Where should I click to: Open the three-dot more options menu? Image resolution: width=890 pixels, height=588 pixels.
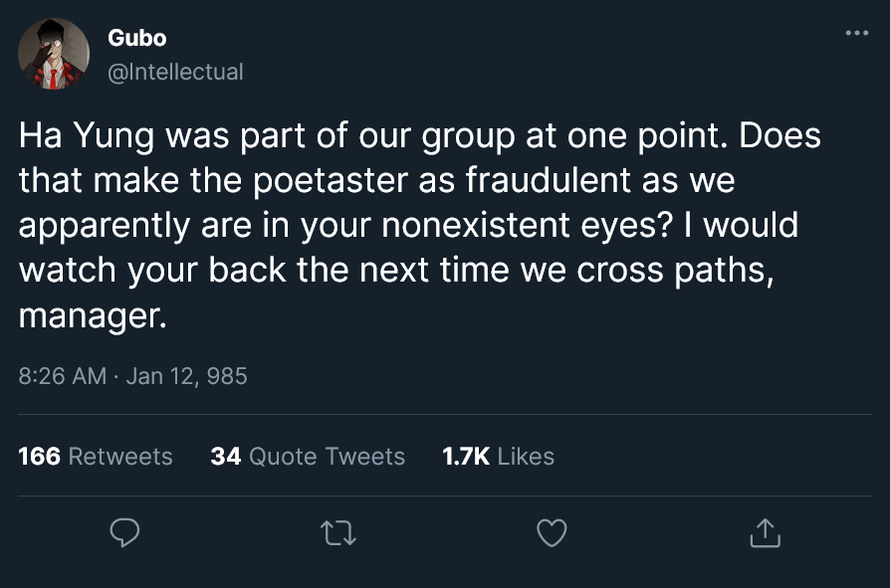click(x=856, y=33)
